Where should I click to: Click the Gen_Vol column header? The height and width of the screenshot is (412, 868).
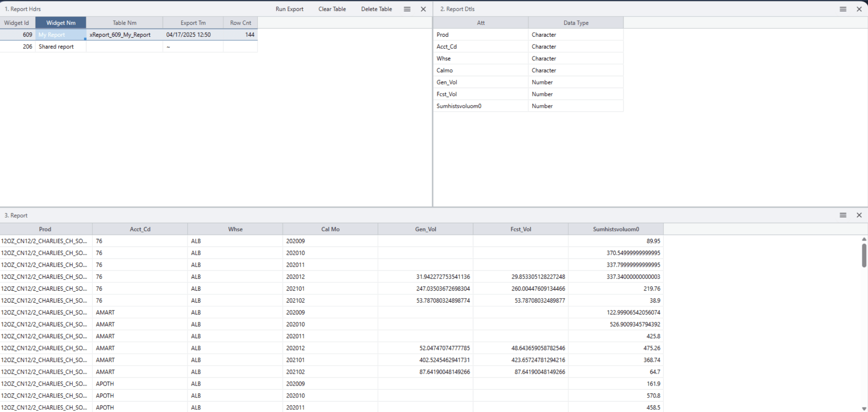[425, 229]
